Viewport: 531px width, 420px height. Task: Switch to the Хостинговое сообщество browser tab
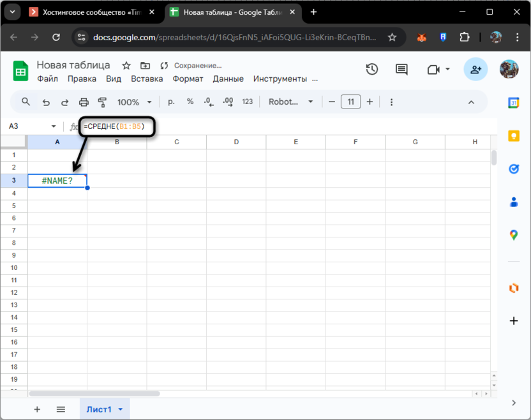click(89, 11)
